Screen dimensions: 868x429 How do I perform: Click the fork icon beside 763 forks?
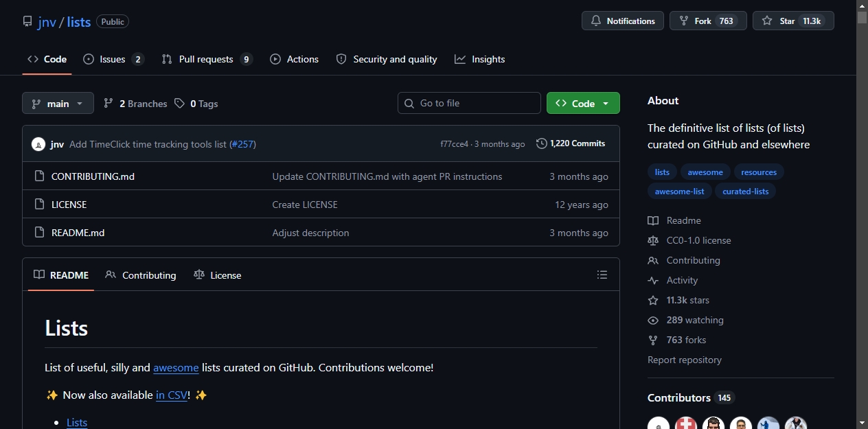point(653,340)
